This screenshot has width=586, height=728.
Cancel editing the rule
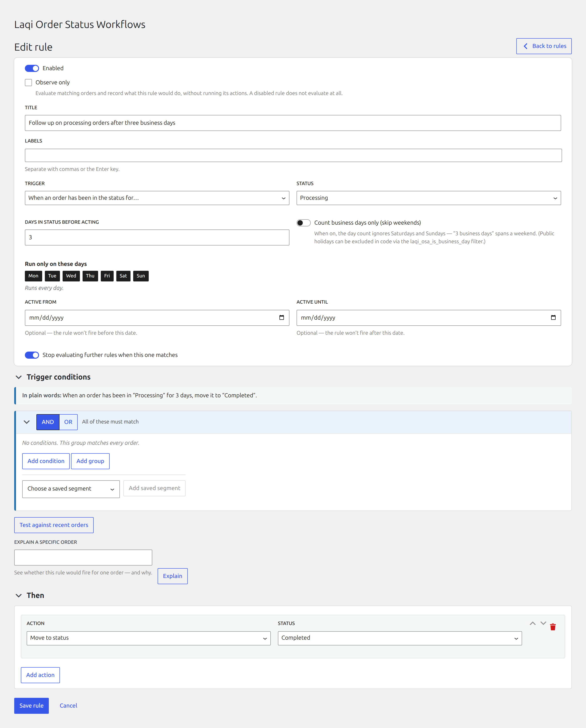68,706
